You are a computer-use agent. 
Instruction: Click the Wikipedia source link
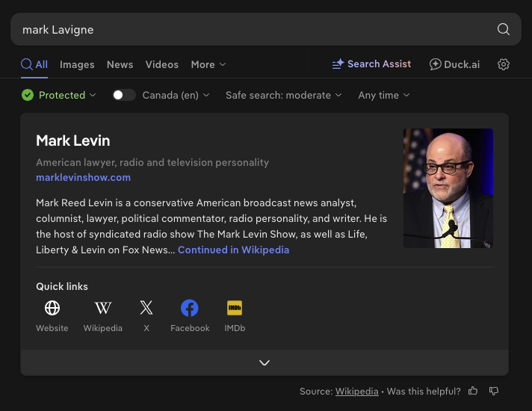click(x=356, y=392)
